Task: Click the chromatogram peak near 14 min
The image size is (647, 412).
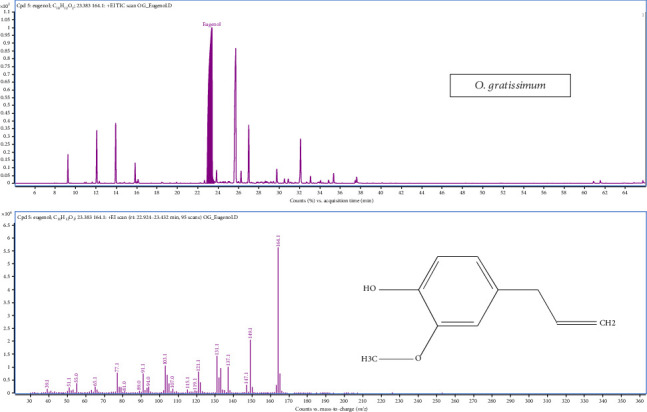Action: [x=116, y=153]
